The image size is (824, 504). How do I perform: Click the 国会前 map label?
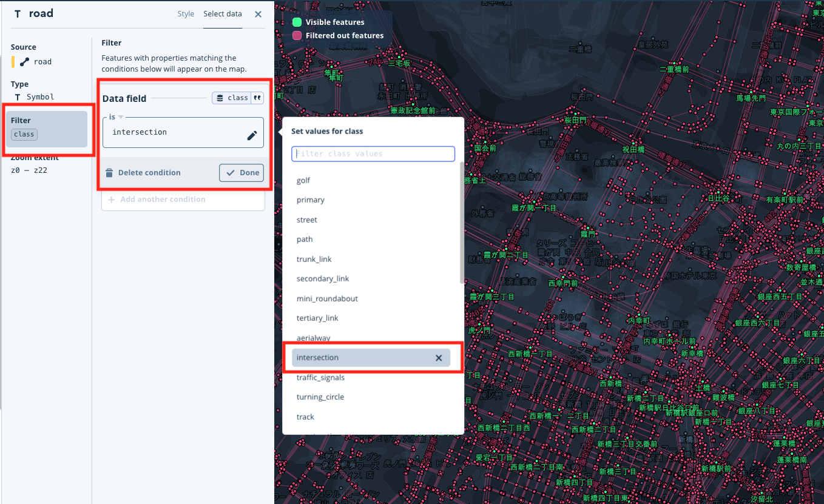(x=485, y=148)
